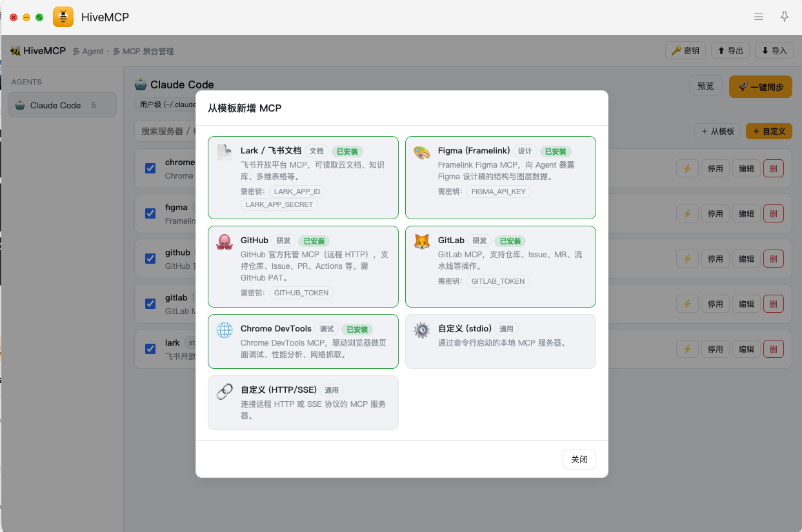Click the 自定义 (HTTP/SSE) link icon
The width and height of the screenshot is (802, 532).
point(225,391)
